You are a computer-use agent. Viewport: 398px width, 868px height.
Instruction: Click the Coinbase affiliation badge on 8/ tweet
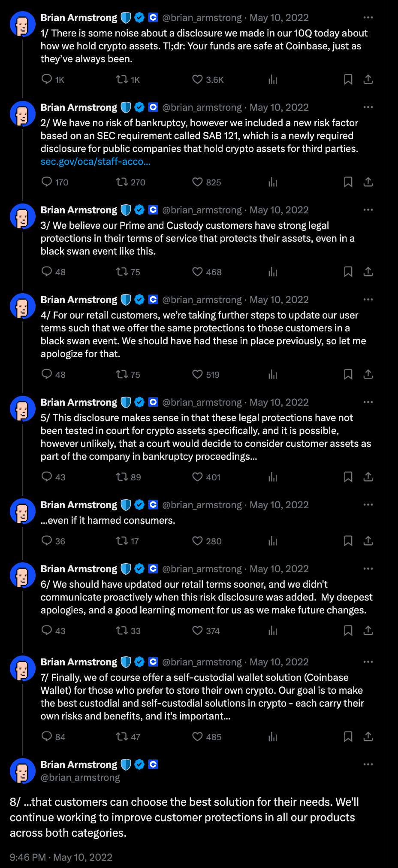pyautogui.click(x=153, y=764)
